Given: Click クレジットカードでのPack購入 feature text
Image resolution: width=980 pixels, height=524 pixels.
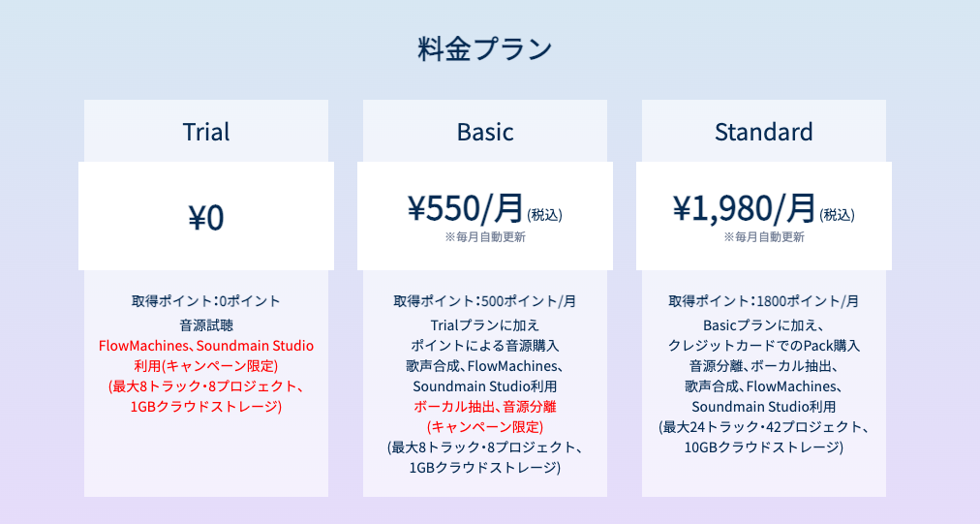Looking at the screenshot, I should [x=764, y=346].
